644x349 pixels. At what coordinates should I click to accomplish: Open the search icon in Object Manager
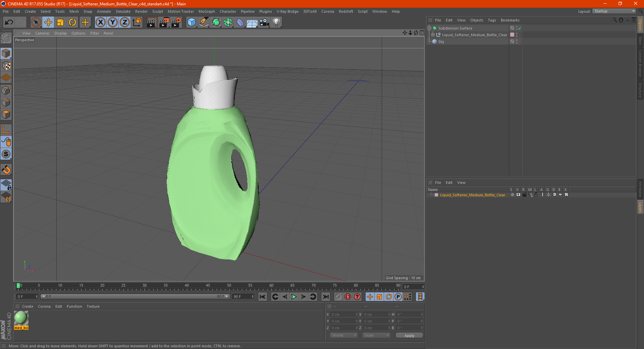point(615,20)
